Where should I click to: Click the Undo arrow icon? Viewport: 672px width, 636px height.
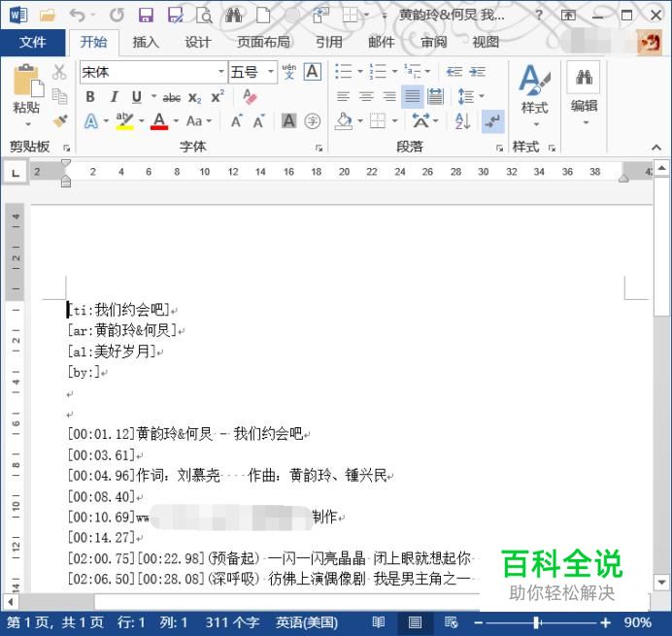pyautogui.click(x=77, y=16)
